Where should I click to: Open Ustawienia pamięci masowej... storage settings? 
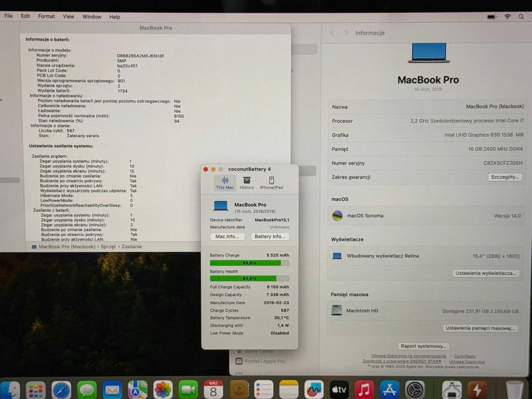pyautogui.click(x=480, y=328)
